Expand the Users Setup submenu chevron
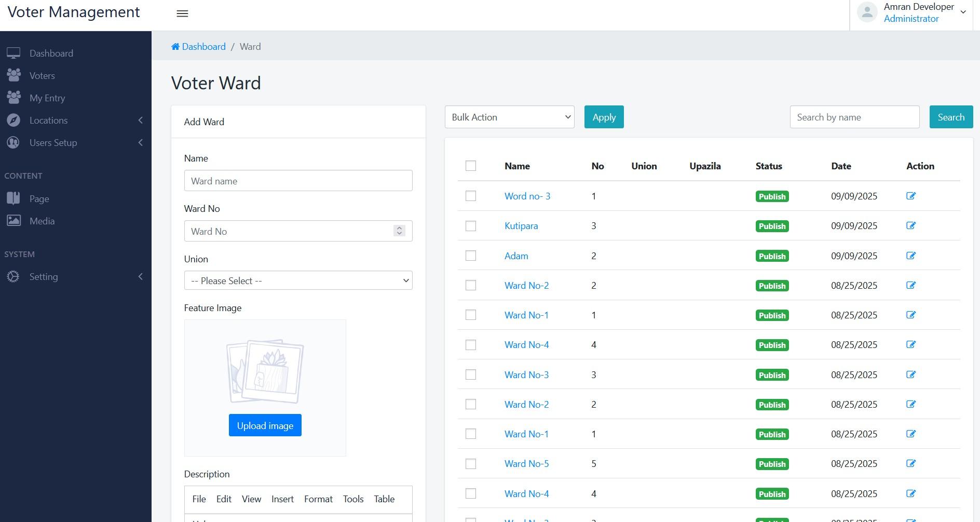This screenshot has height=522, width=980. 140,142
